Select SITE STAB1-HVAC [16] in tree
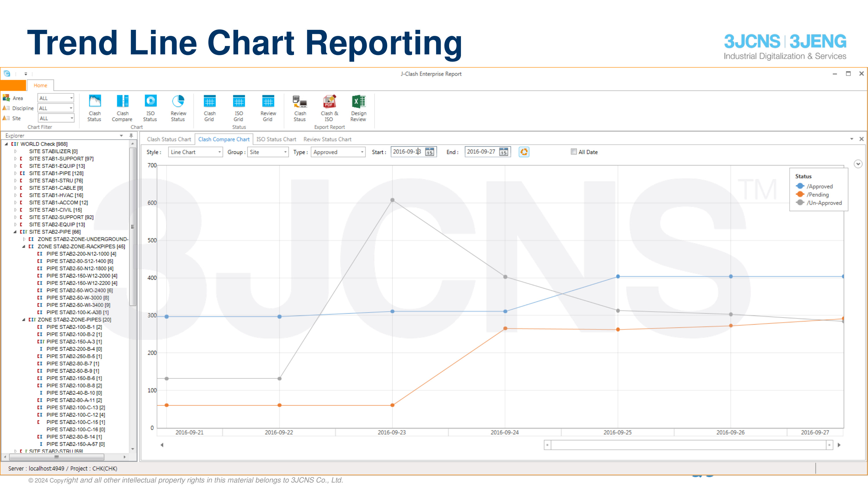Screen dimensions: 868x488 tap(56, 195)
